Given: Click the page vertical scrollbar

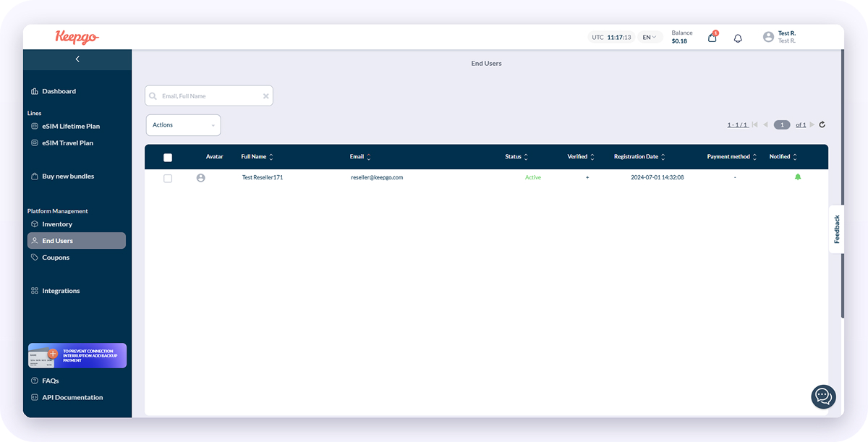Looking at the screenshot, I should 842,184.
